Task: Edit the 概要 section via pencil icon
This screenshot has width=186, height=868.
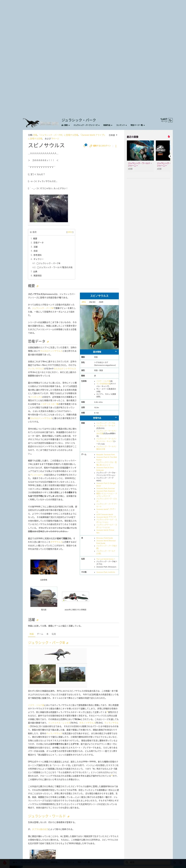Action: [x=38, y=286]
